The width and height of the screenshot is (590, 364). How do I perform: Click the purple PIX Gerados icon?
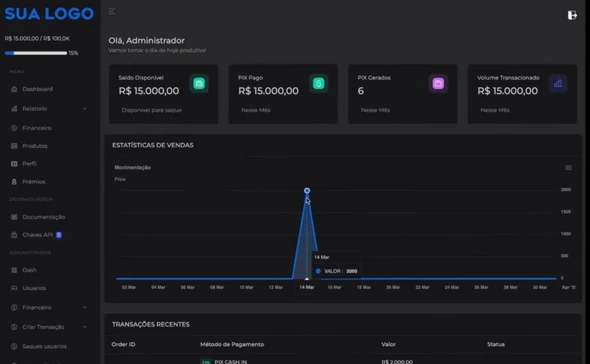point(438,84)
